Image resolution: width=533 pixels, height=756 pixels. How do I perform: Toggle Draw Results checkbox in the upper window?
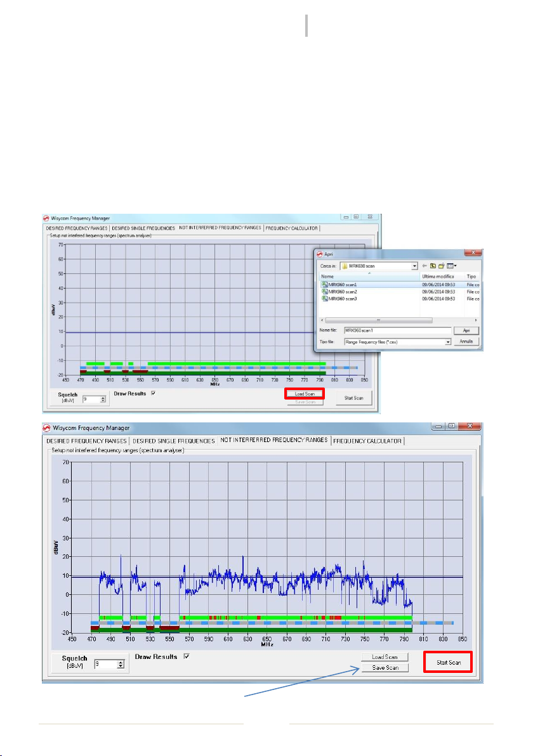(154, 393)
